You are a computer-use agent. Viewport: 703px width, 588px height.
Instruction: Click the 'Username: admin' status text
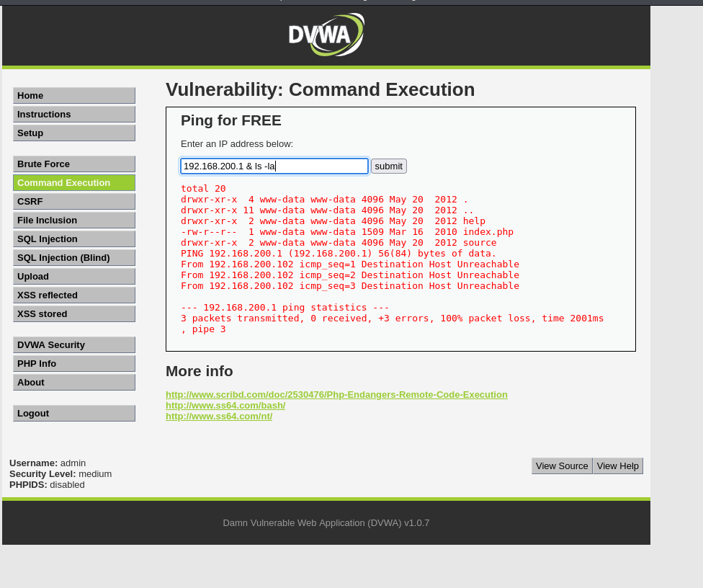(x=48, y=463)
